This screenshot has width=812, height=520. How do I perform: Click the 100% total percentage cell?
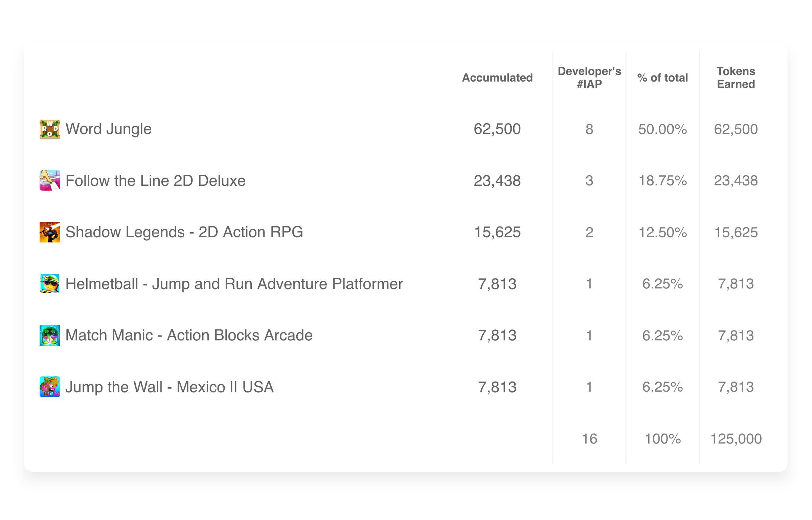pyautogui.click(x=662, y=439)
